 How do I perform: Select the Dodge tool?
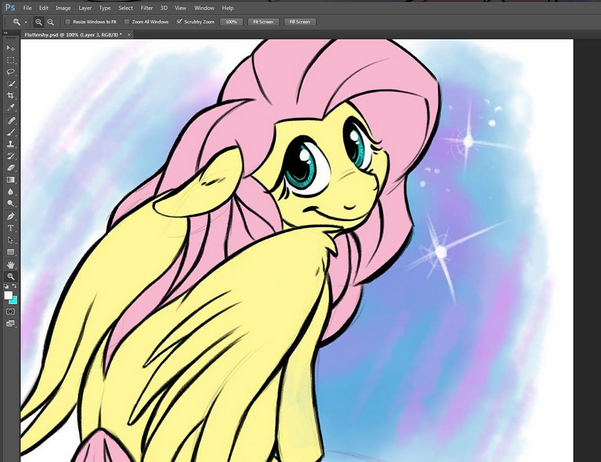click(x=10, y=204)
